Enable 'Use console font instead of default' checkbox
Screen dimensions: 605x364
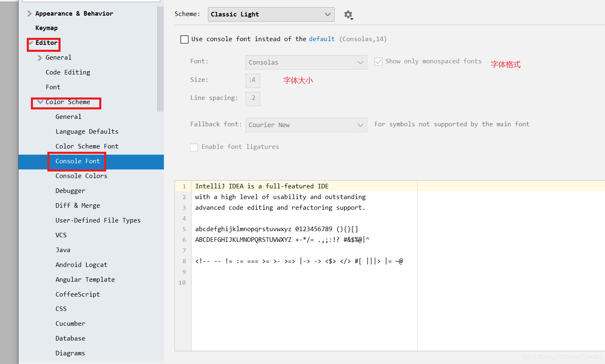(185, 39)
